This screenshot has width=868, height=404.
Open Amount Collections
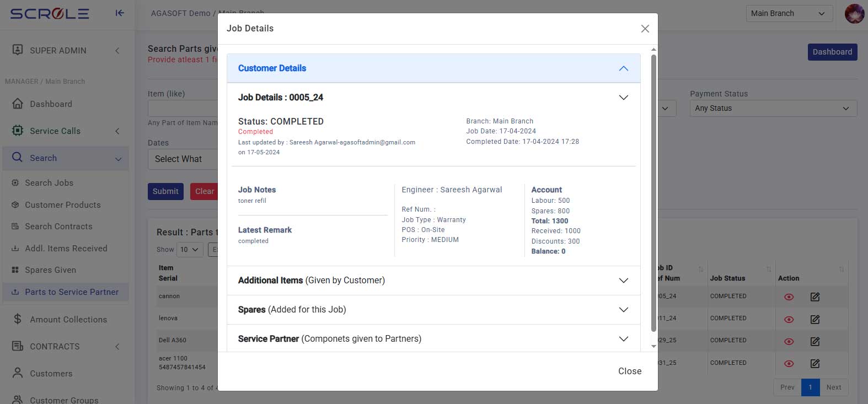tap(68, 320)
